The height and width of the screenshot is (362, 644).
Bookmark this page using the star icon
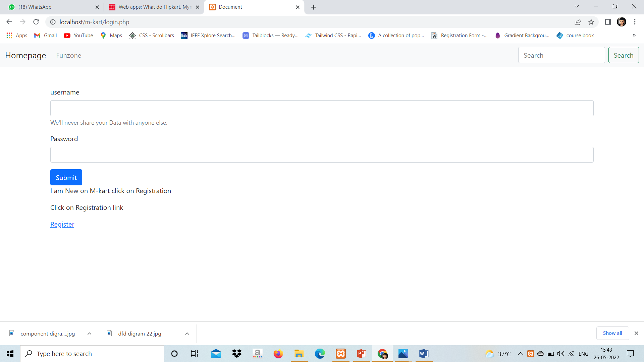click(x=591, y=22)
